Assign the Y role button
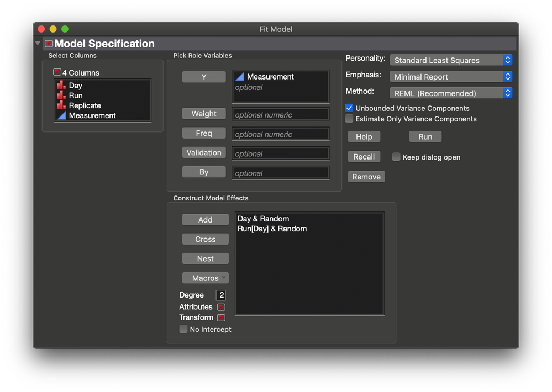 [204, 77]
